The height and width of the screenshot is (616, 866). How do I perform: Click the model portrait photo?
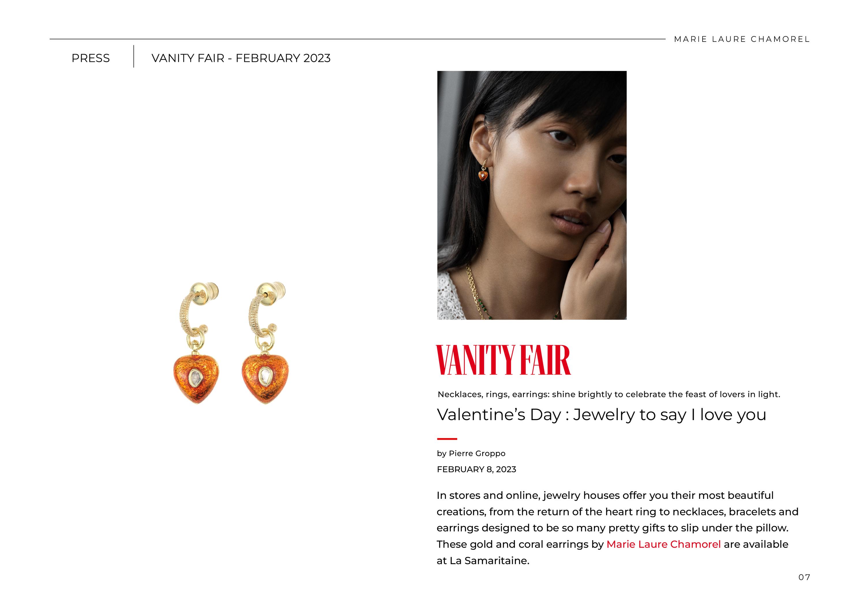click(532, 195)
